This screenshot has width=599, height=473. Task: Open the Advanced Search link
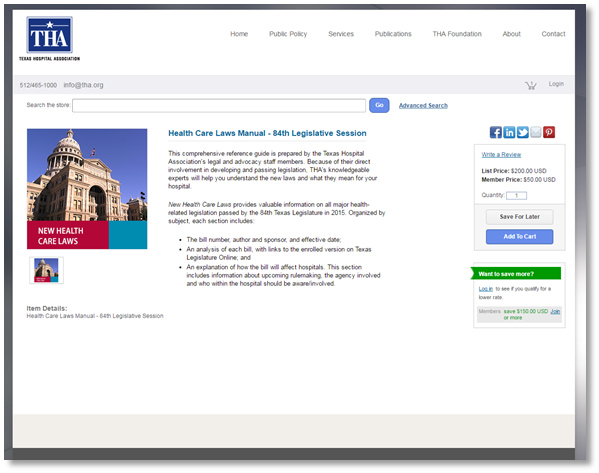[423, 106]
